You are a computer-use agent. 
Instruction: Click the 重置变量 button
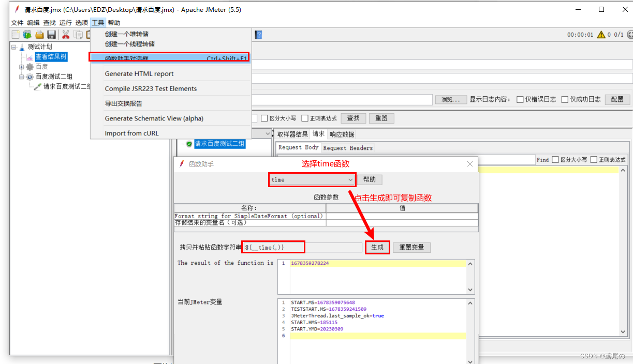(x=411, y=247)
